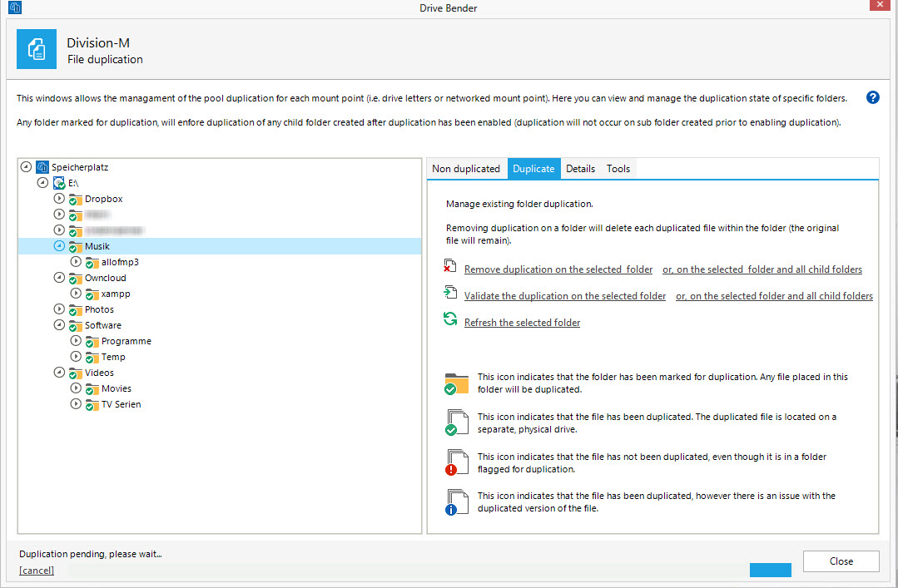Validate duplication on selected folder and all child folders
The height and width of the screenshot is (588, 898).
774,296
